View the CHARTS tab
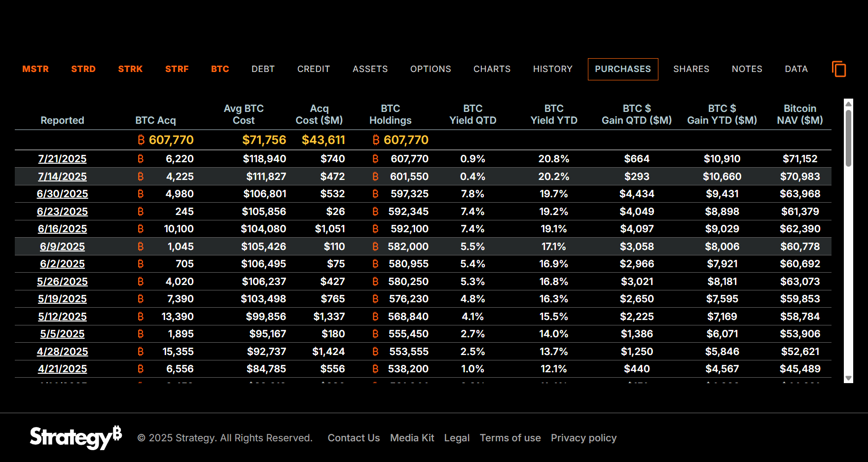868x462 pixels. click(492, 69)
